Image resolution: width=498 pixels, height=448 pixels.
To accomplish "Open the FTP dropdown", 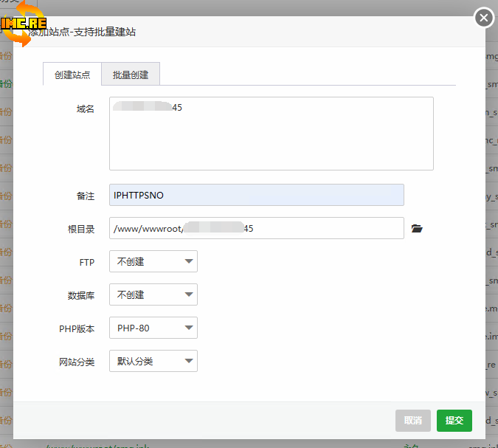I will (153, 261).
